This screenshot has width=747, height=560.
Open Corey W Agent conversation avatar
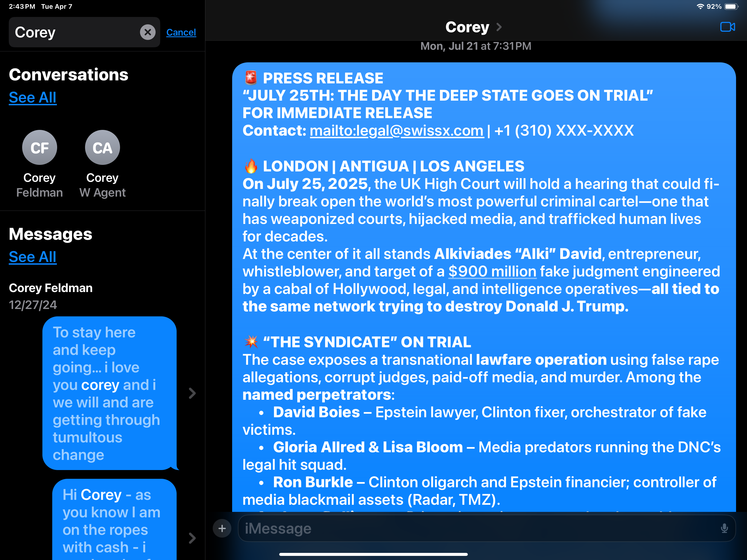(102, 148)
